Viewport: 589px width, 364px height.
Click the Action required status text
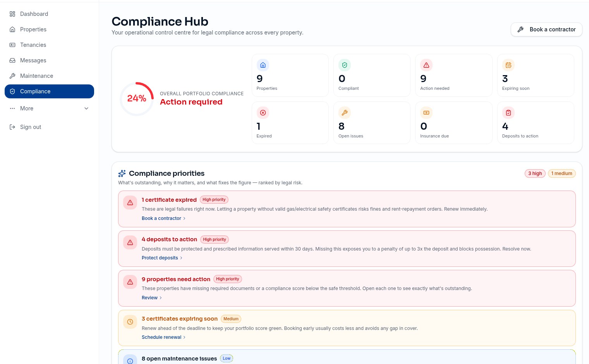(191, 102)
